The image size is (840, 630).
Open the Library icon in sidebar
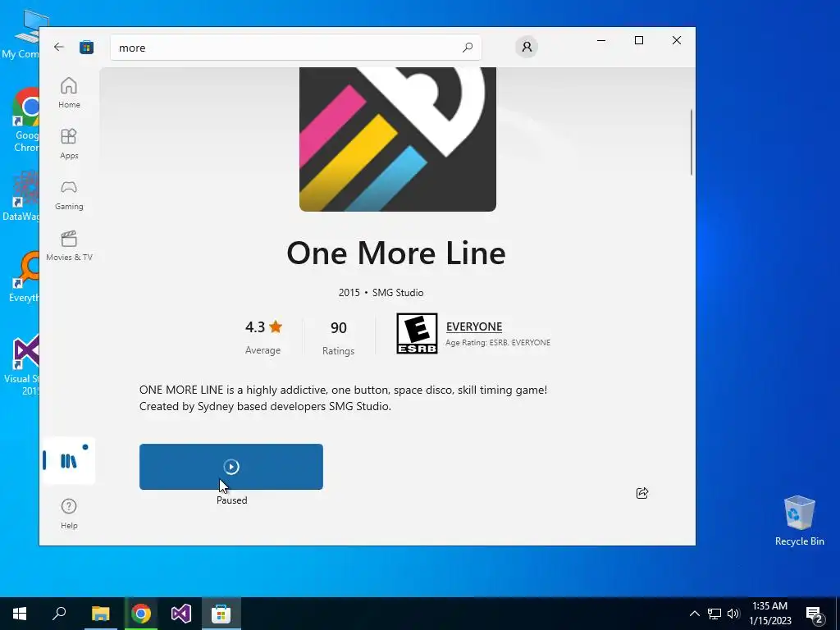point(69,461)
